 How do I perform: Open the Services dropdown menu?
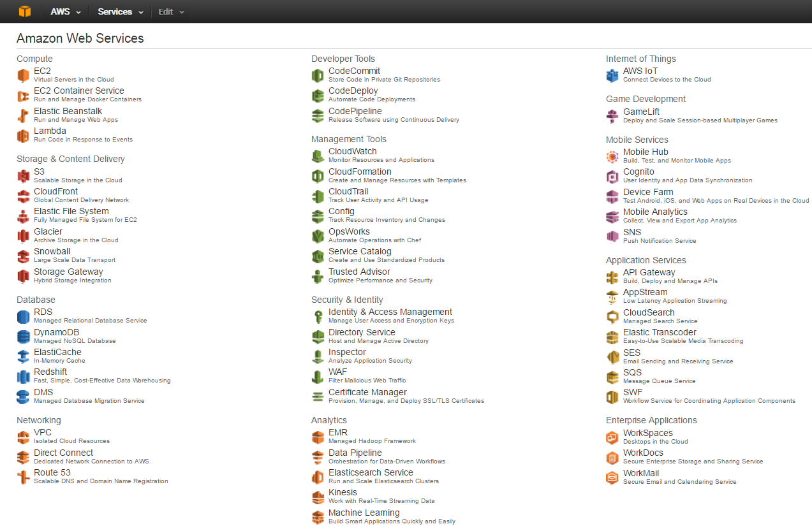119,11
